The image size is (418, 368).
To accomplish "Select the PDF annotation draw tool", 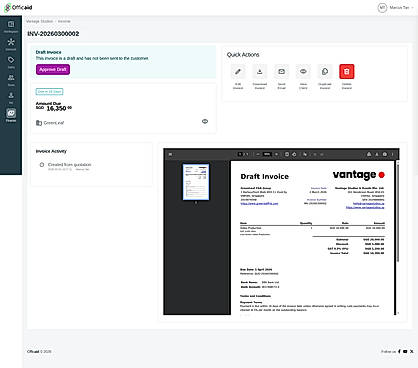I will (x=305, y=154).
